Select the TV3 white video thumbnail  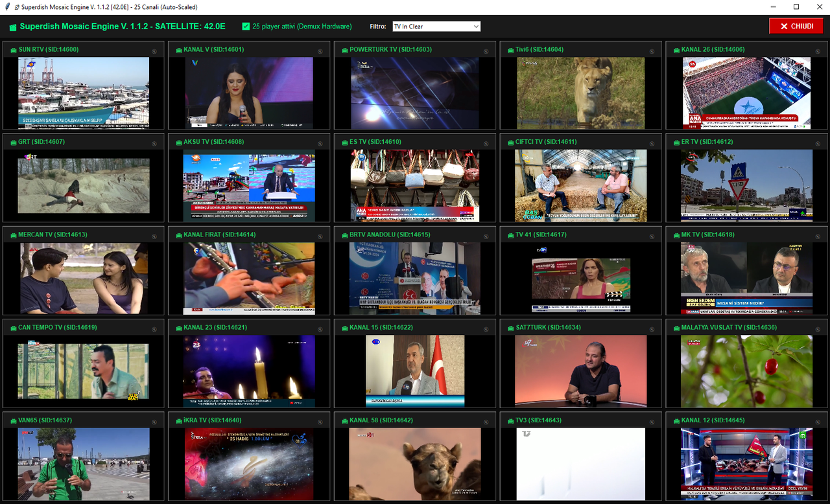[x=581, y=464]
